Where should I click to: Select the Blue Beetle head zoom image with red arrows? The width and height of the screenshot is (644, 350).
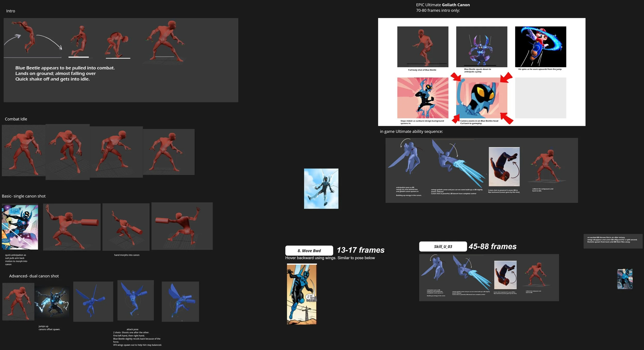(x=481, y=98)
